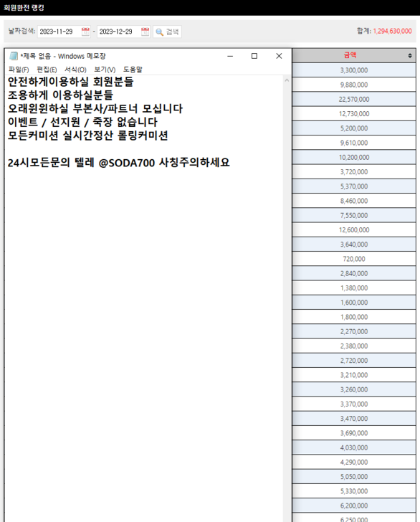This screenshot has width=420, height=522.
Task: Select amount cell 4,030,000
Action: (354, 447)
